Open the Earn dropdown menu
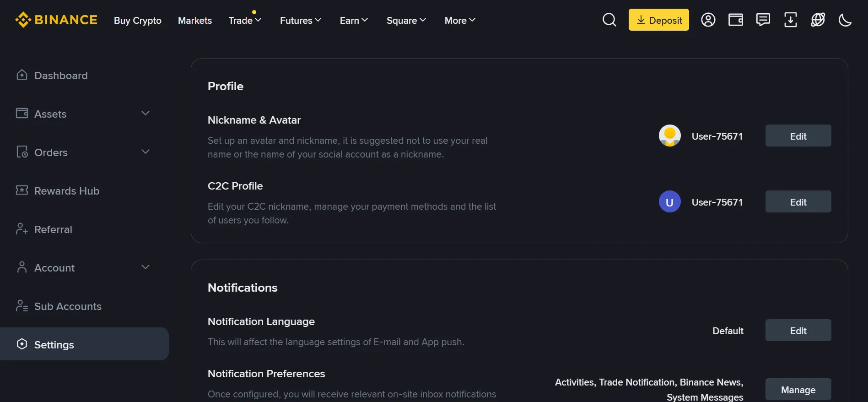The image size is (868, 402). (x=353, y=20)
